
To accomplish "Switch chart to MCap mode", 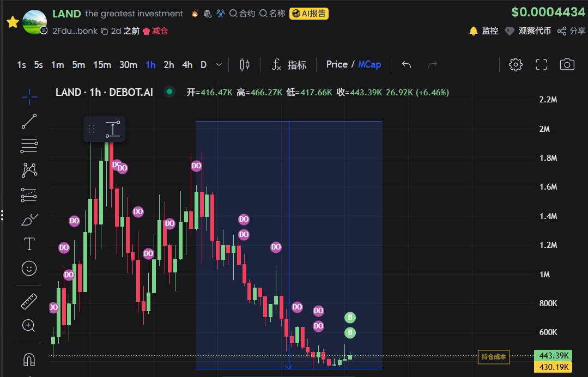I will [369, 64].
